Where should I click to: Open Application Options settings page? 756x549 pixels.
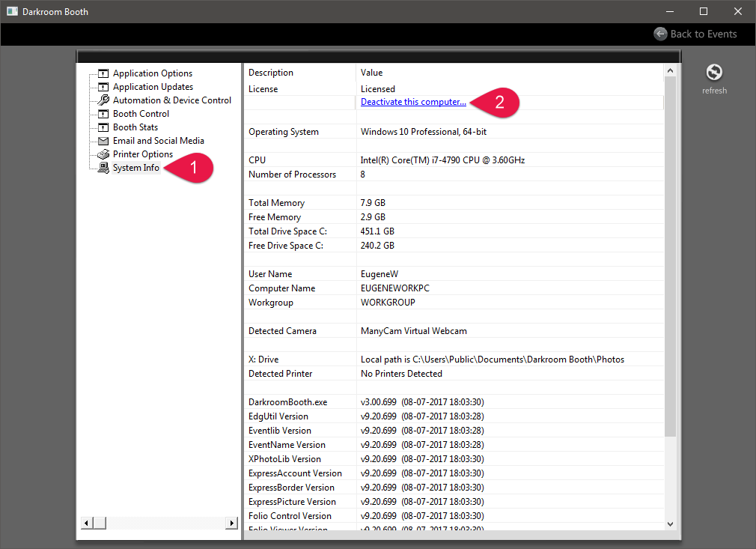(x=153, y=73)
